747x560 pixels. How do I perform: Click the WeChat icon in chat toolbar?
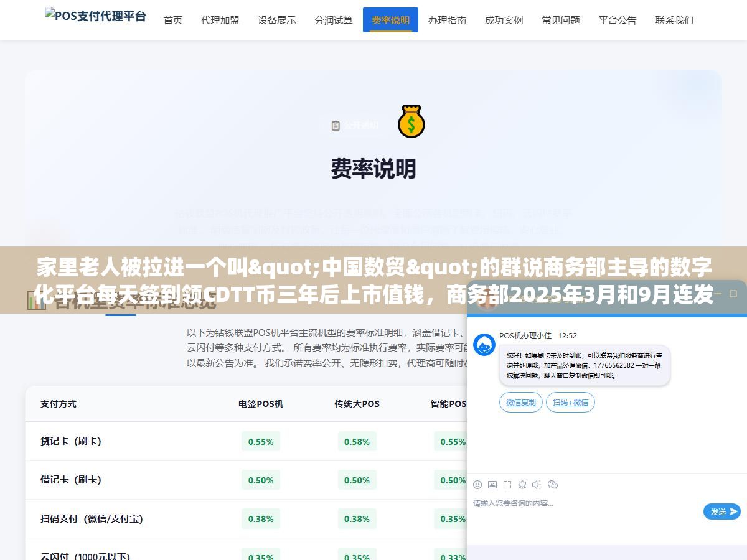pyautogui.click(x=553, y=484)
